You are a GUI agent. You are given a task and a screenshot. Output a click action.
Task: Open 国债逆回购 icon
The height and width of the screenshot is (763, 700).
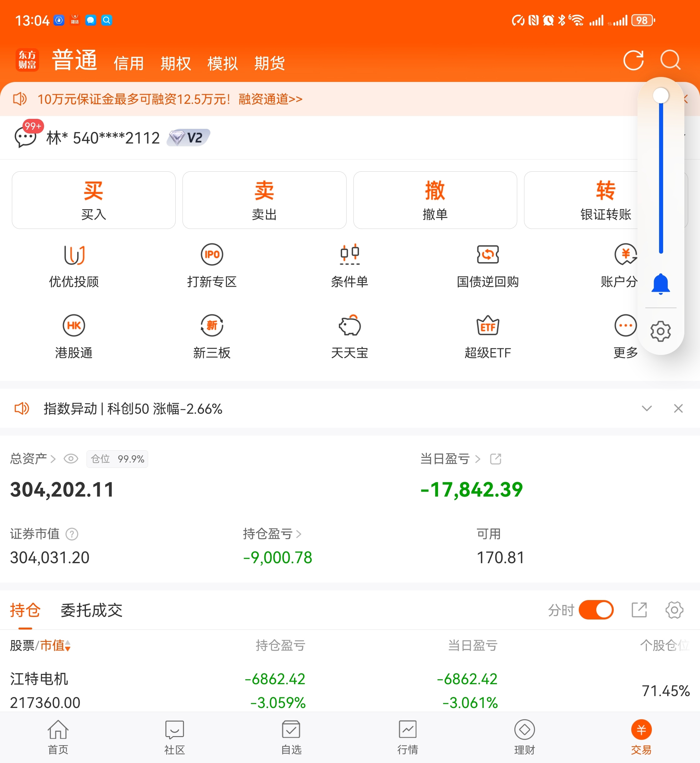[487, 255]
